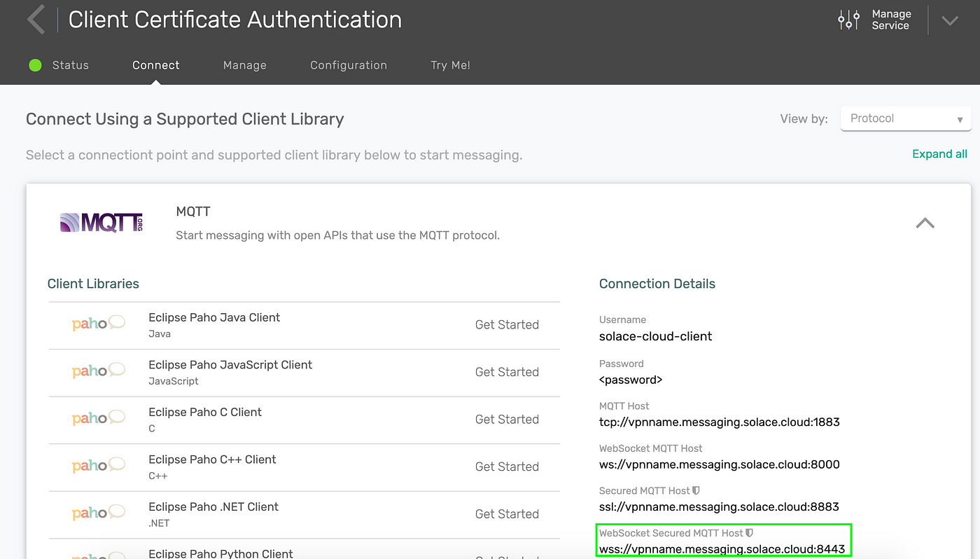Image resolution: width=980 pixels, height=559 pixels.
Task: Open the View by Protocol dropdown
Action: 906,118
